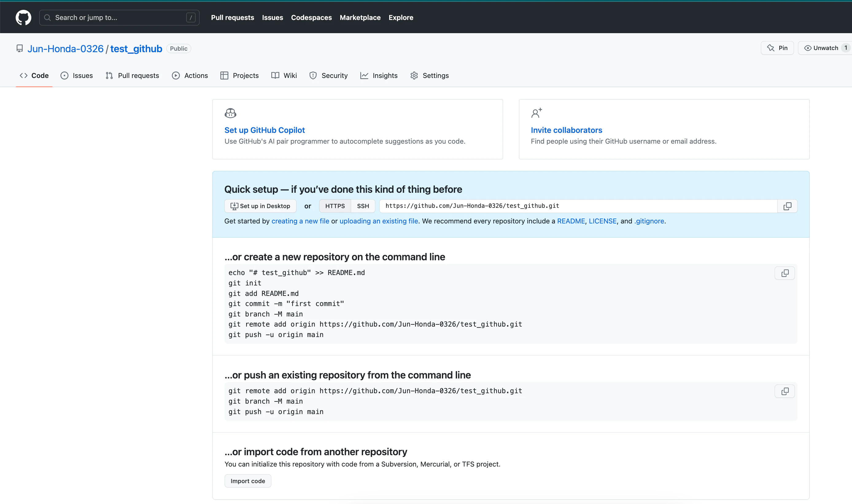
Task: Click the Public visibility badge
Action: 179,48
